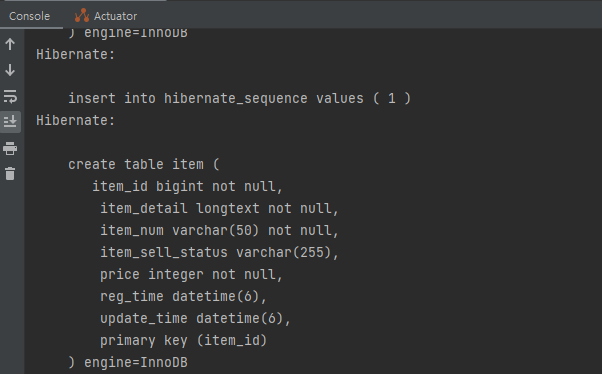The image size is (602, 374).
Task: Toggle soft-wrap in console output
Action: [x=10, y=96]
